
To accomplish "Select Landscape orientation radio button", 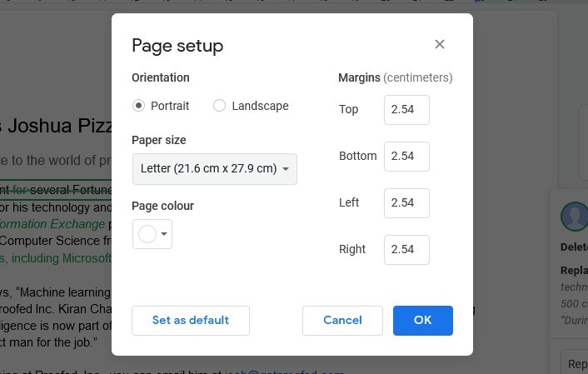I will pyautogui.click(x=220, y=106).
